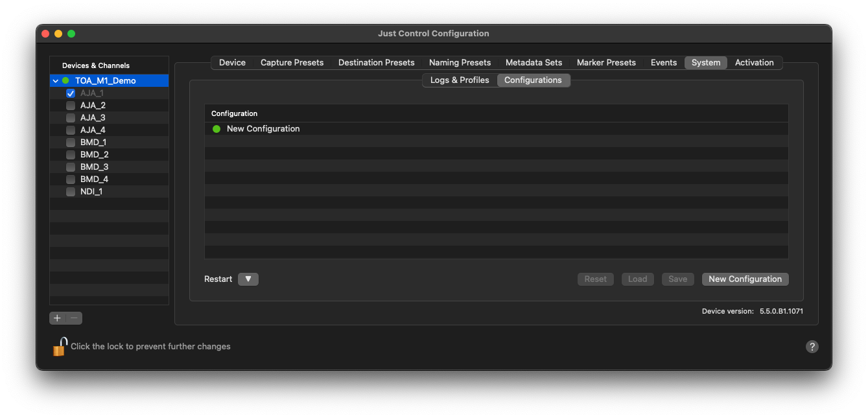Switch to the Device tab
This screenshot has height=418, width=868.
232,63
